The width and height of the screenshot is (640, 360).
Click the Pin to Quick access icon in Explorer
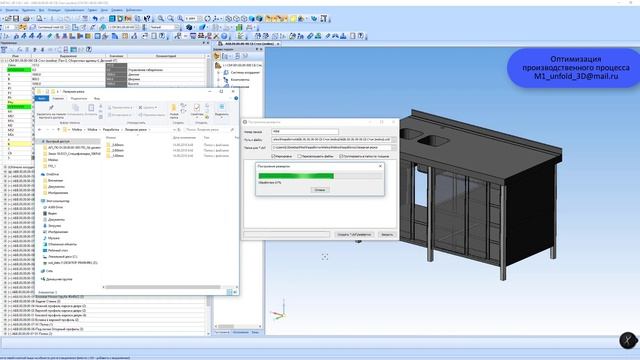[51, 107]
